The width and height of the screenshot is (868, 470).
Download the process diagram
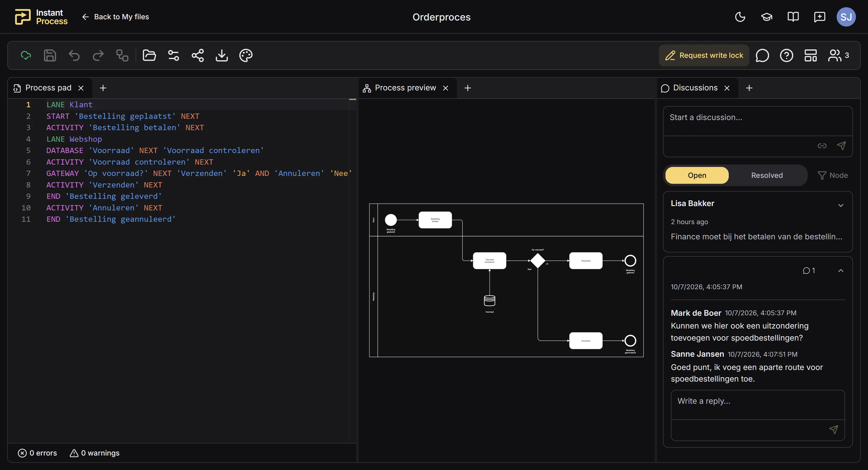[x=222, y=55]
